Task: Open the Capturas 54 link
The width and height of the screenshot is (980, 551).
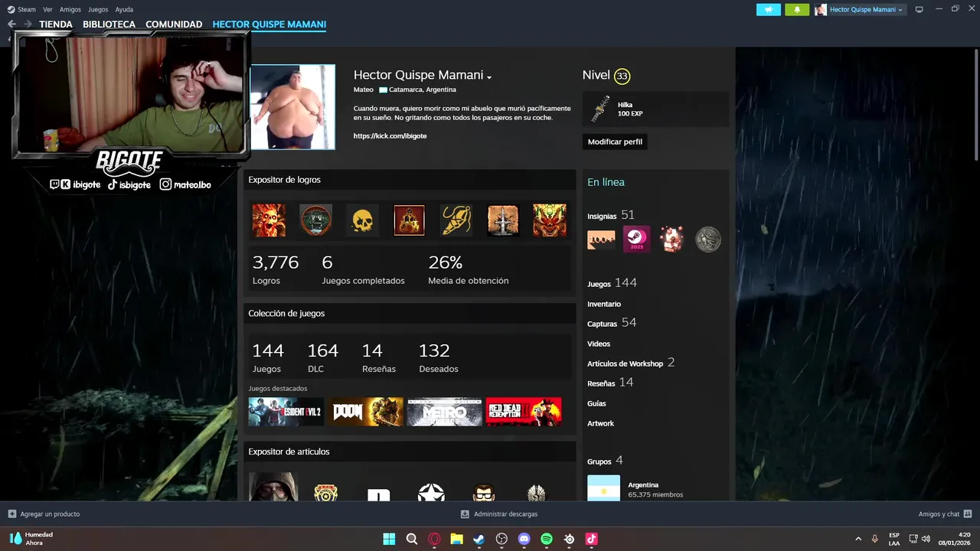Action: 612,323
